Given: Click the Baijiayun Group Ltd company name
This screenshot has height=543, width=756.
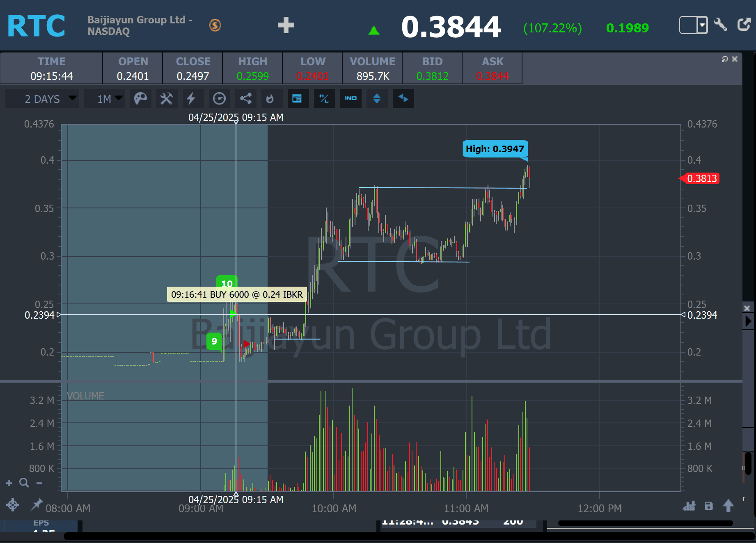Looking at the screenshot, I should (x=140, y=25).
